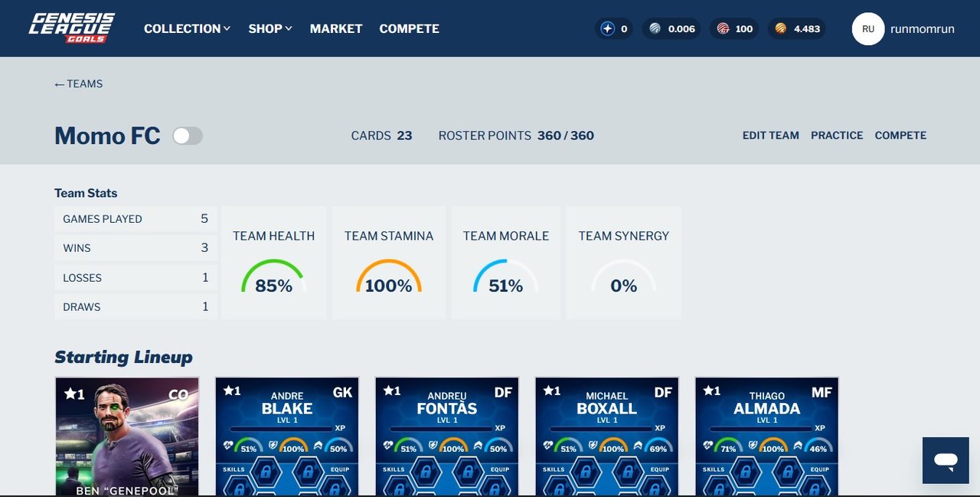Click the morale chevron icon on Blake card
Viewport: 980px width, 497px height.
(318, 446)
